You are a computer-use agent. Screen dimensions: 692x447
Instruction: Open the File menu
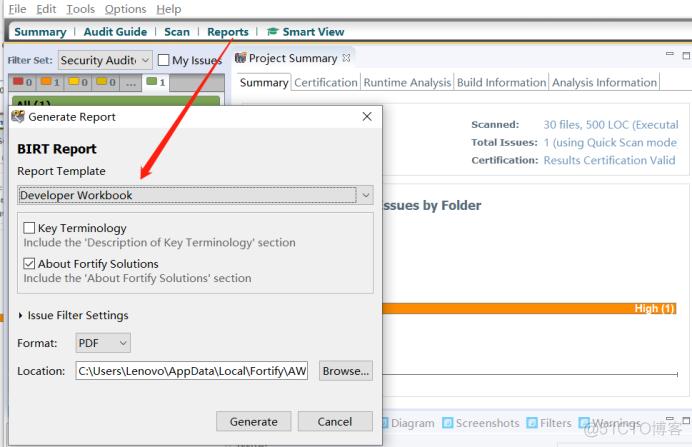(17, 9)
